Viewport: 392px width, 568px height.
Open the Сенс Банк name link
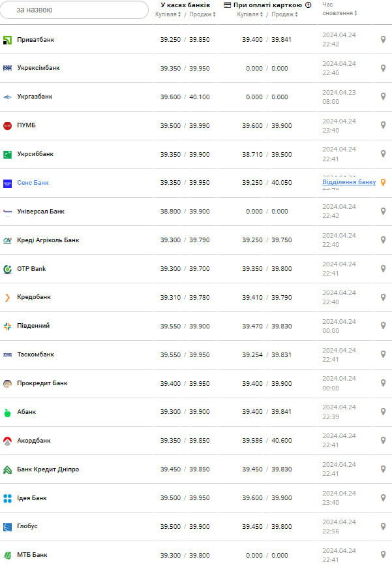tap(33, 183)
